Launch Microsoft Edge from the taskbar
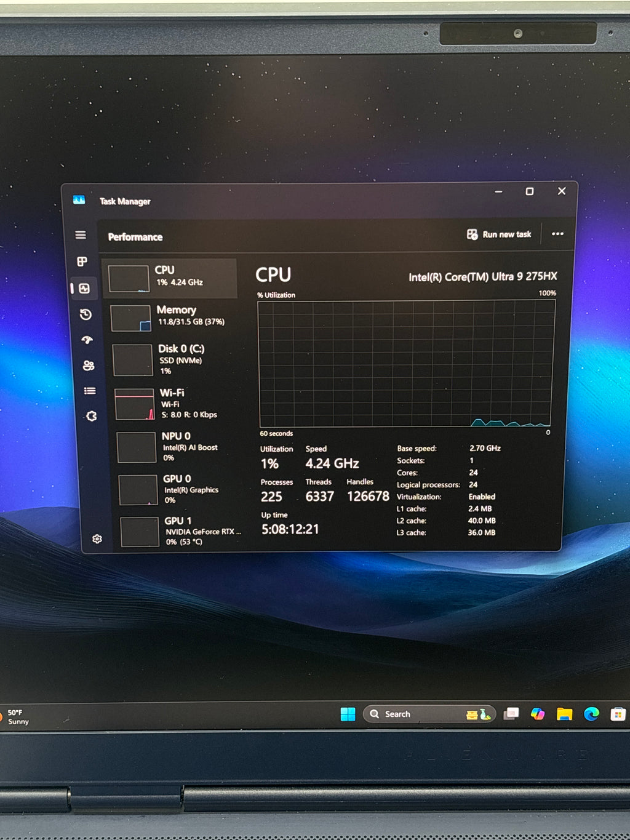 coord(591,714)
